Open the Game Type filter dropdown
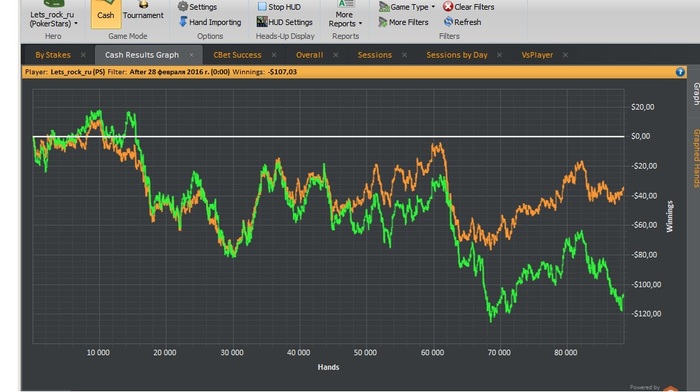The height and width of the screenshot is (392, 700). coord(407,7)
